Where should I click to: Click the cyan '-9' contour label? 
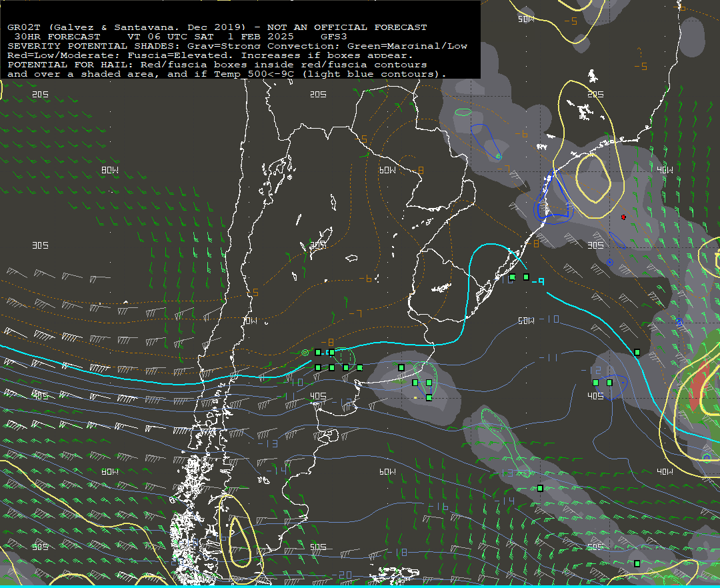tap(538, 281)
